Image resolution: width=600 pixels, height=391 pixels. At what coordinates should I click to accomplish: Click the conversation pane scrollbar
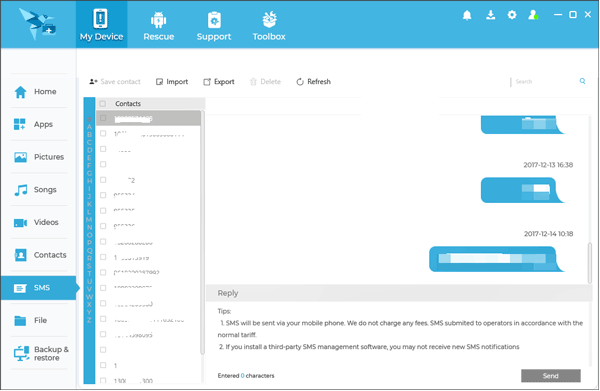(590, 263)
